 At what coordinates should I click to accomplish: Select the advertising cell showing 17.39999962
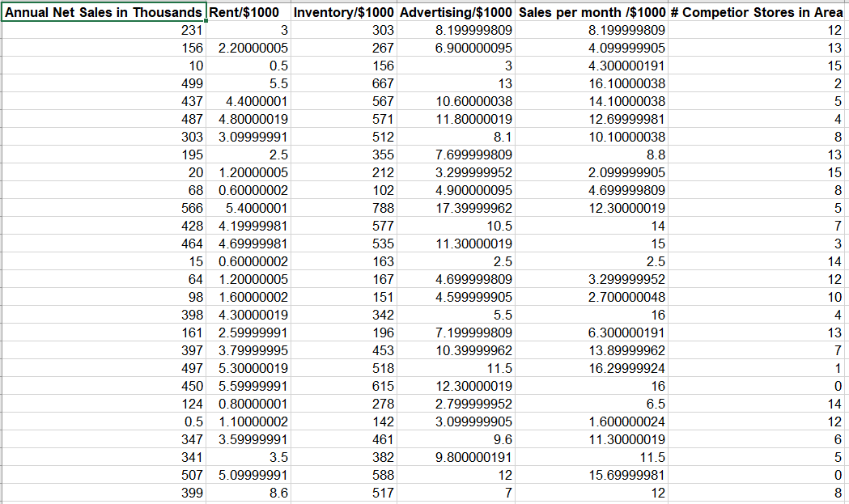coord(456,209)
